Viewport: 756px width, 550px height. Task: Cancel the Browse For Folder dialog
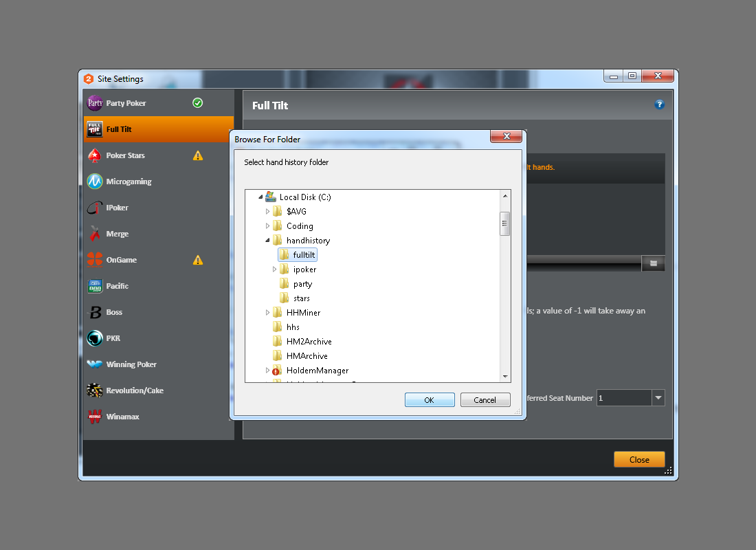click(x=485, y=400)
